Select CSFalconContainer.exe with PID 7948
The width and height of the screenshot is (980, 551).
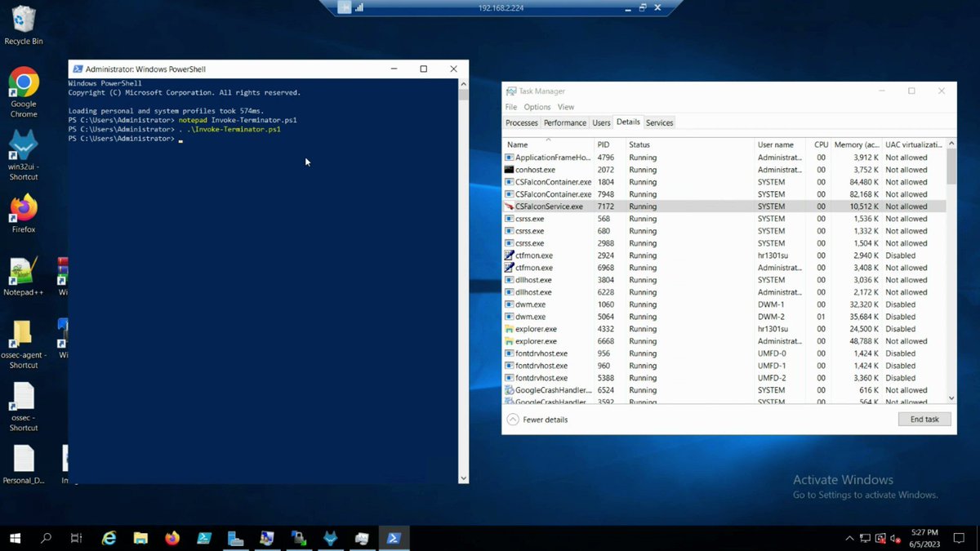724,194
